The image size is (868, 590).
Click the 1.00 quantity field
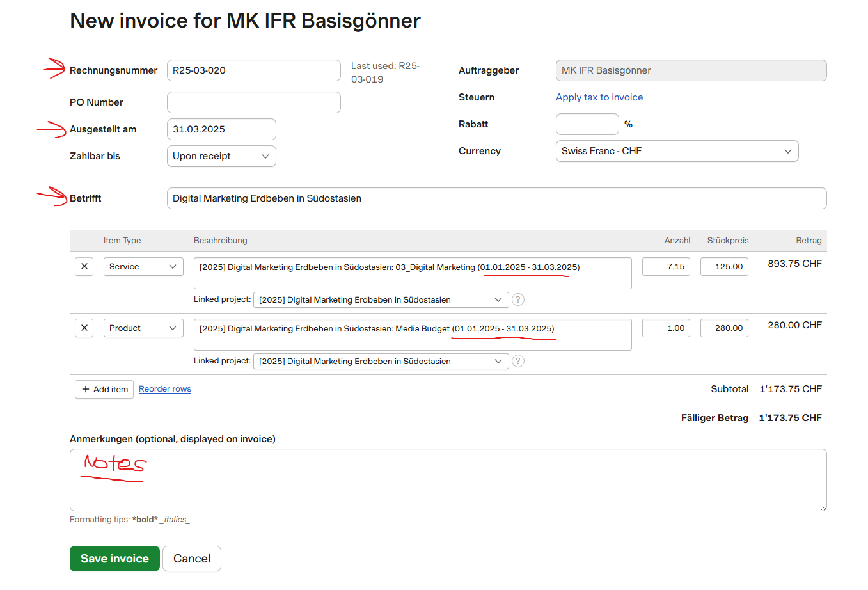[x=666, y=328]
